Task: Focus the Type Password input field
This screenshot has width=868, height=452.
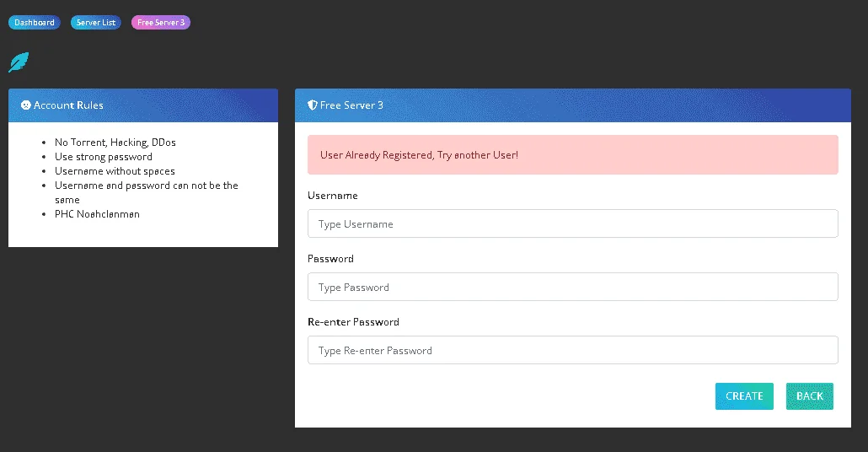Action: (573, 287)
